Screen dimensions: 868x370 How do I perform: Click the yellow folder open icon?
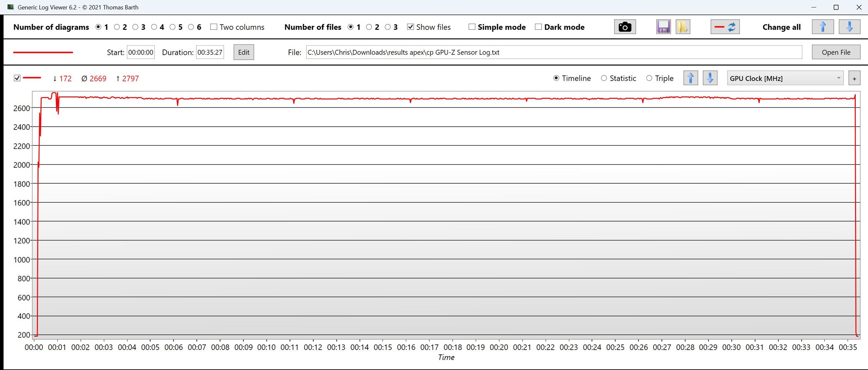click(x=683, y=27)
